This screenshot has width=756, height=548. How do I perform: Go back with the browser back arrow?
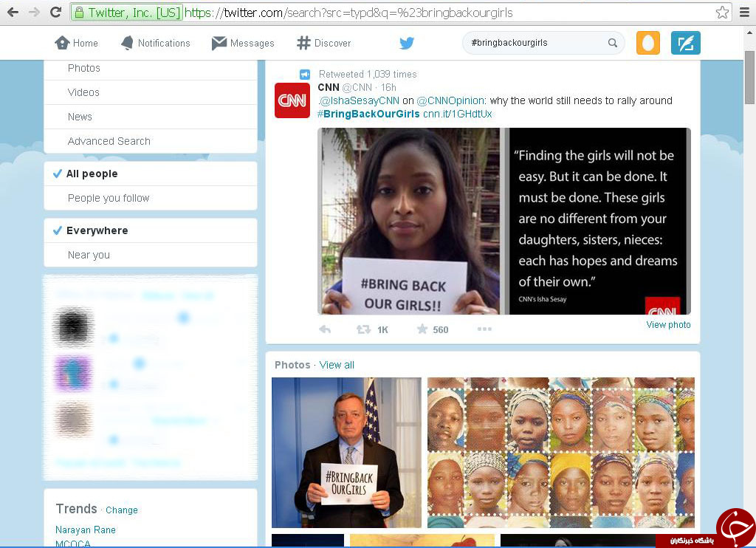(x=13, y=12)
